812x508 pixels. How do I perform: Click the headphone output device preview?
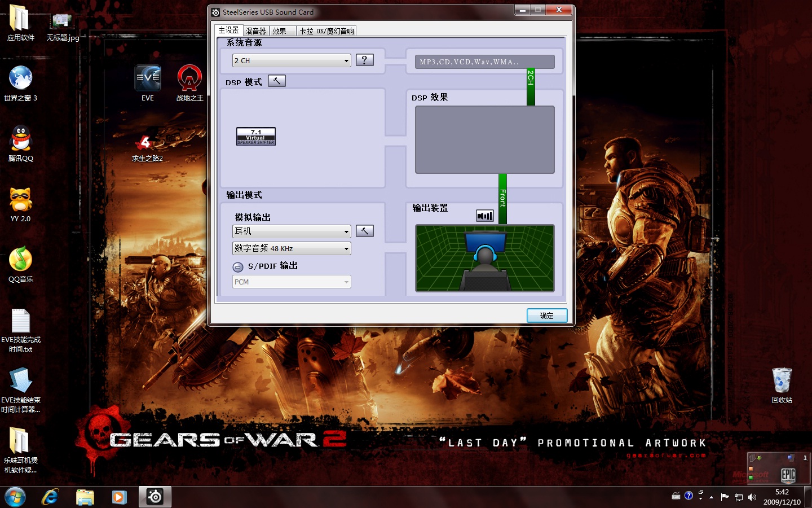[x=485, y=258]
